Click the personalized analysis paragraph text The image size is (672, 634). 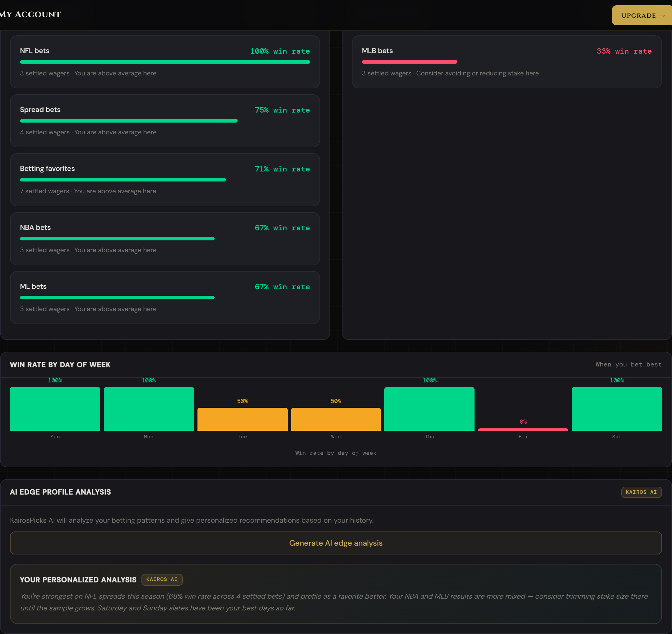334,602
